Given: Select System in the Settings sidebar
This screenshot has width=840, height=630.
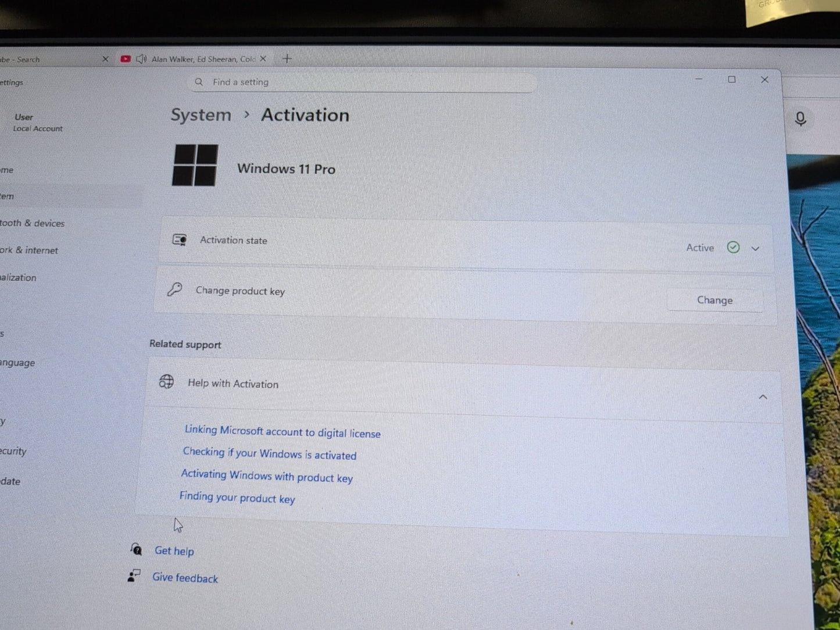Looking at the screenshot, I should 70,196.
